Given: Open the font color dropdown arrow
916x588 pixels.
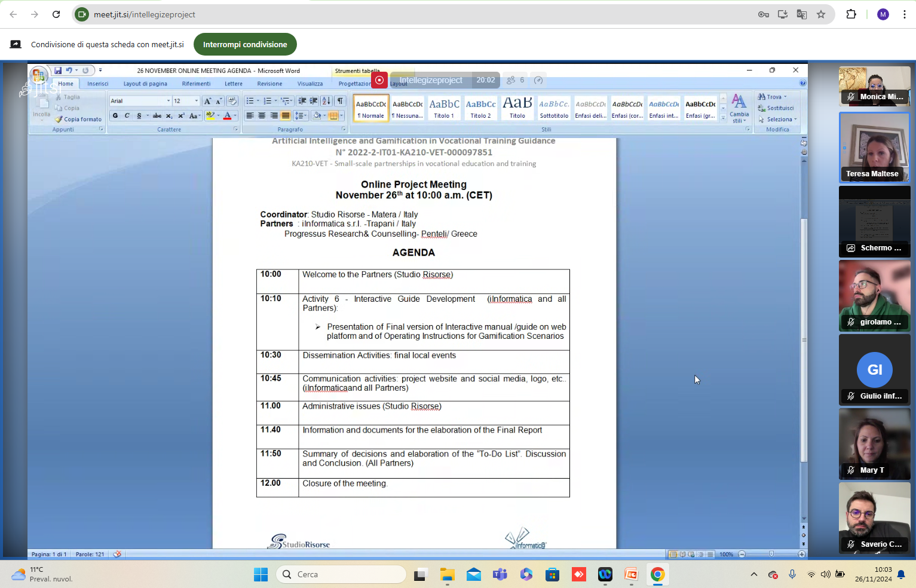Looking at the screenshot, I should (235, 116).
